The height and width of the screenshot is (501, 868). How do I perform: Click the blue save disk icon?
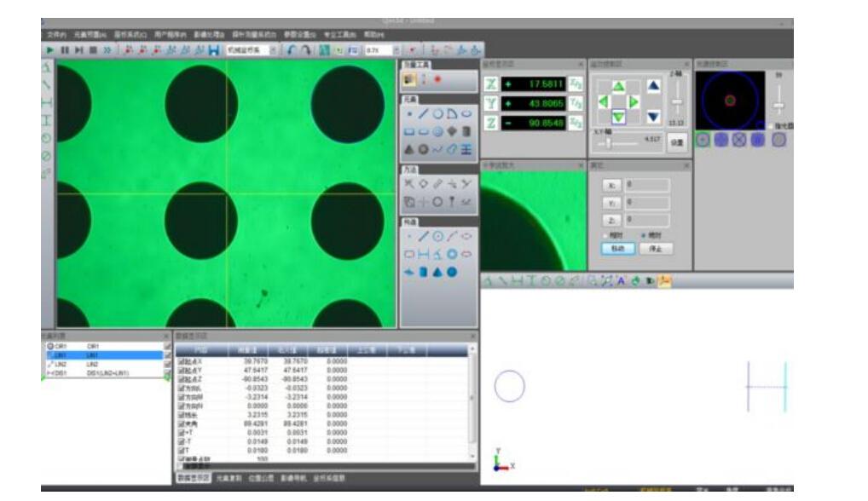[213, 51]
